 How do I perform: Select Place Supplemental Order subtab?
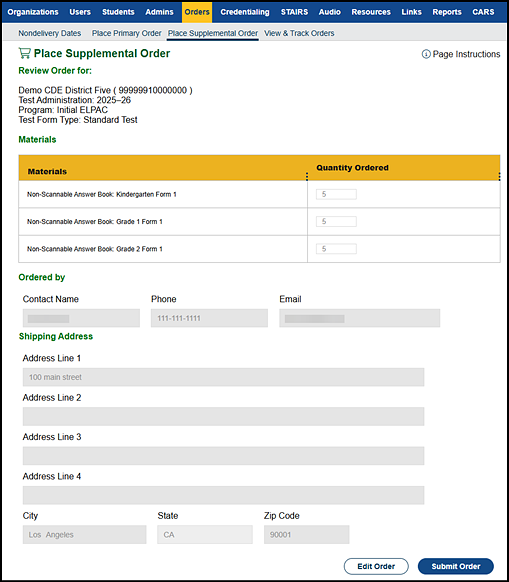pos(213,33)
